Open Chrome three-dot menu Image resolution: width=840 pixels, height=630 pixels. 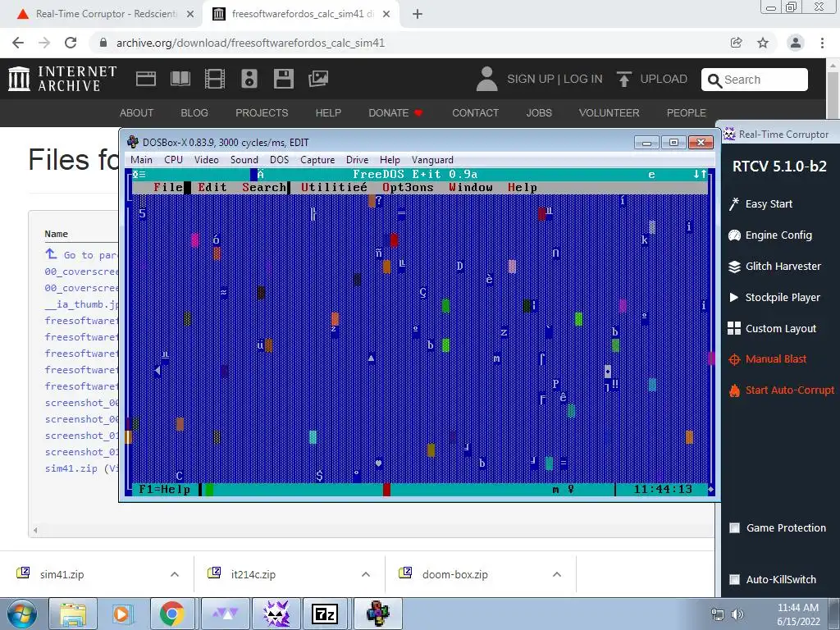(822, 43)
